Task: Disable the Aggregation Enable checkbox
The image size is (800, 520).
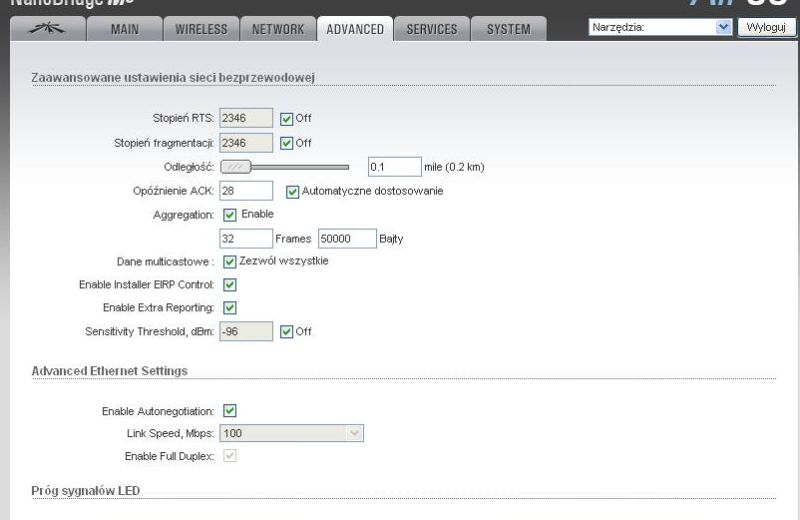Action: (230, 215)
